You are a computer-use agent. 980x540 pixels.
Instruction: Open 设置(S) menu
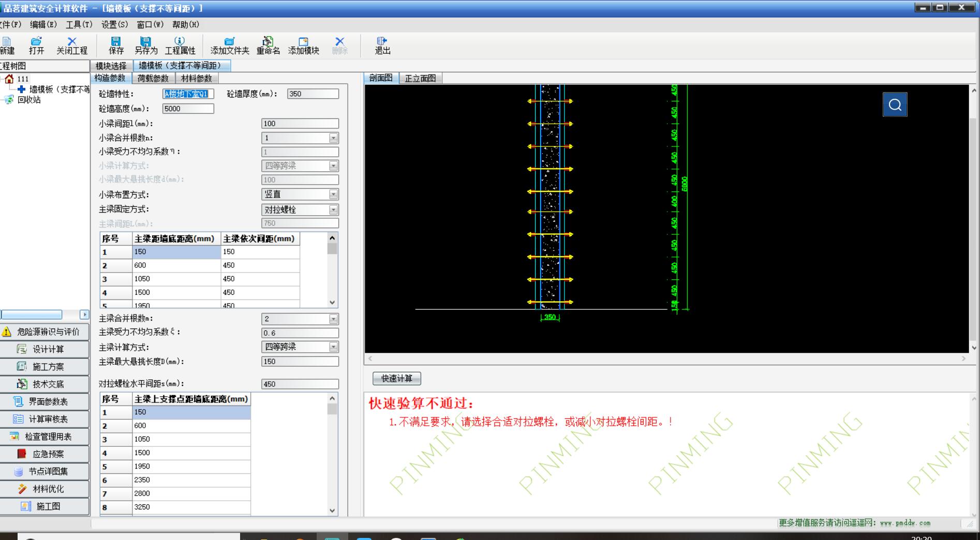click(x=114, y=24)
